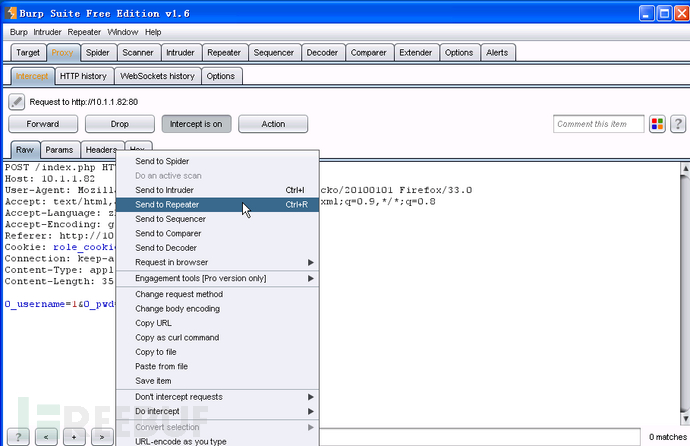Click Send to Repeater menu item
Screen dimensions: 690x446
point(217,205)
